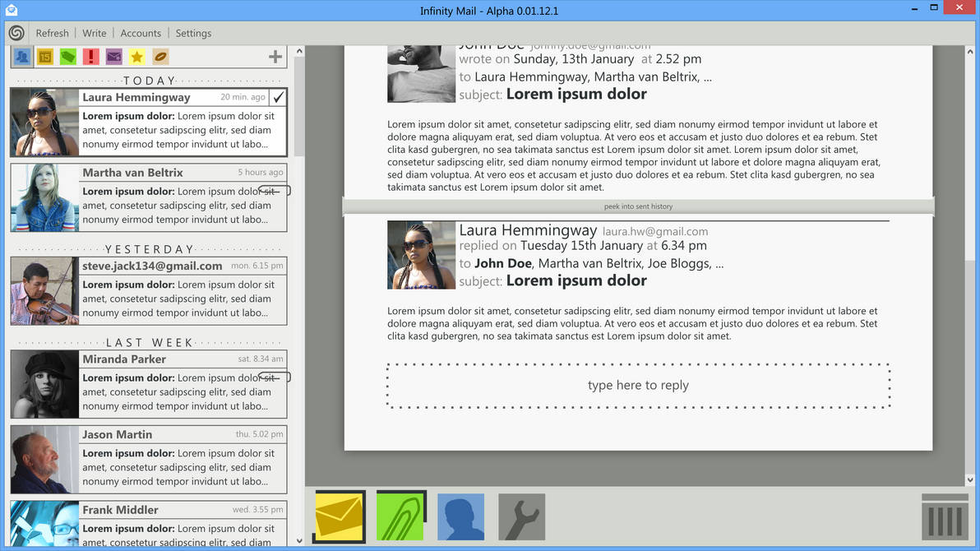Click Frank Middler's avatar photo
Image resolution: width=980 pixels, height=551 pixels.
(x=45, y=524)
